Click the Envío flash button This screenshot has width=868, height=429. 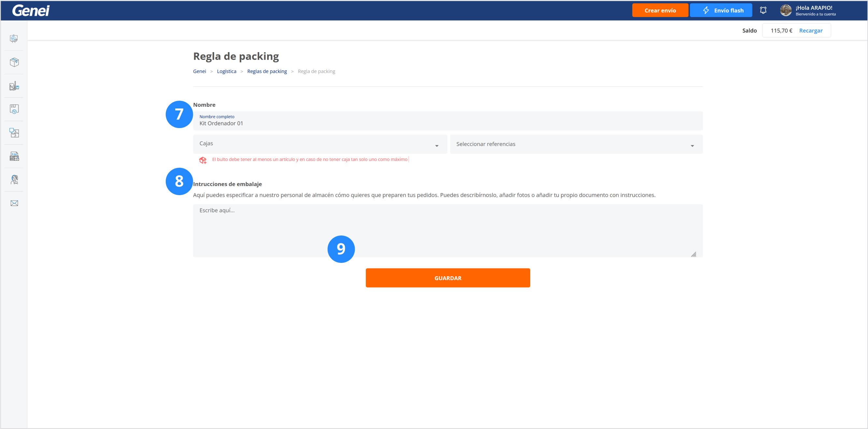pos(721,10)
